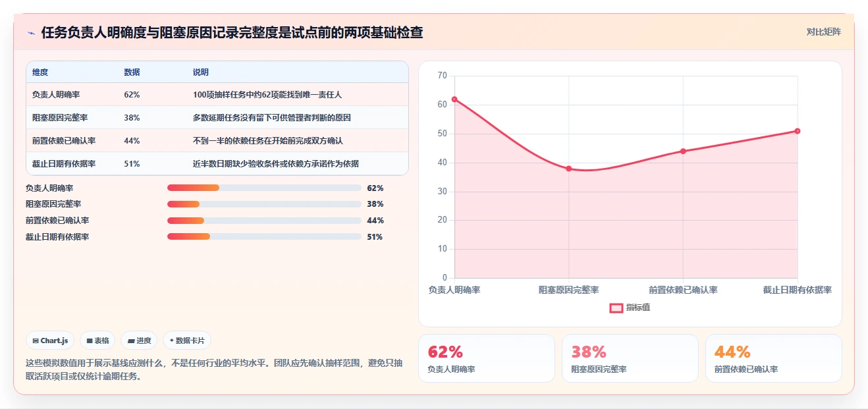Click the 截止日期有依据率 progress bar

click(264, 236)
